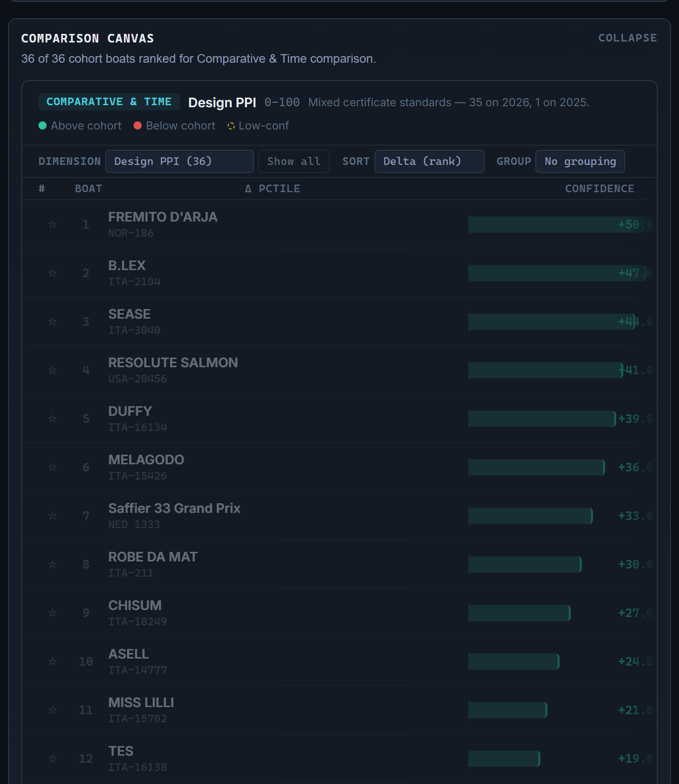
Task: Click sail number USA-20456
Action: (138, 379)
